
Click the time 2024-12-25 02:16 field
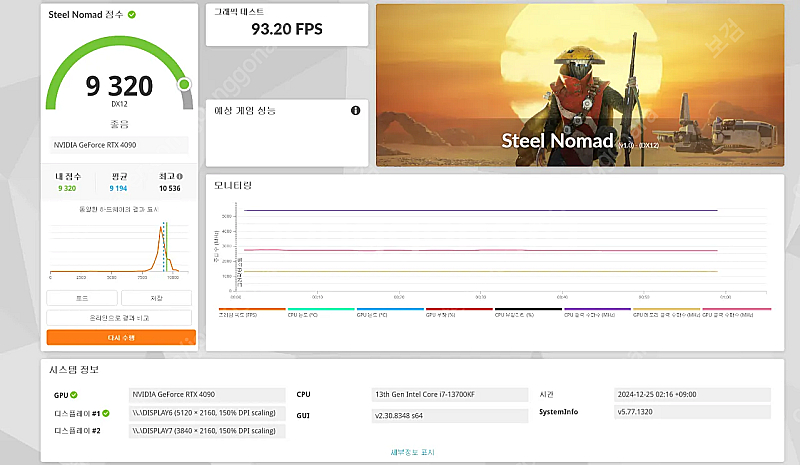click(692, 395)
